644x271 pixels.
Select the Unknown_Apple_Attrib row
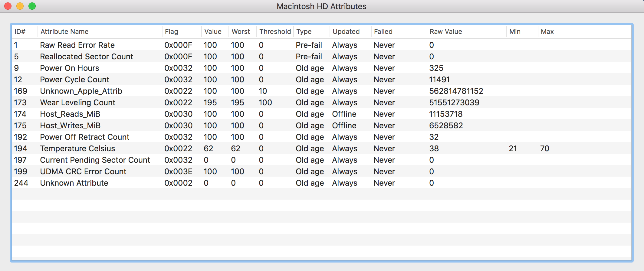tap(322, 91)
